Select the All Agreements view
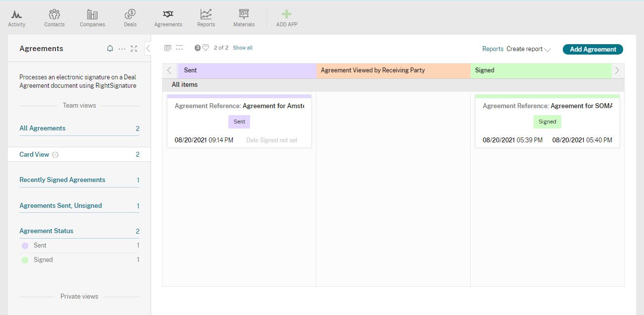 [x=43, y=128]
